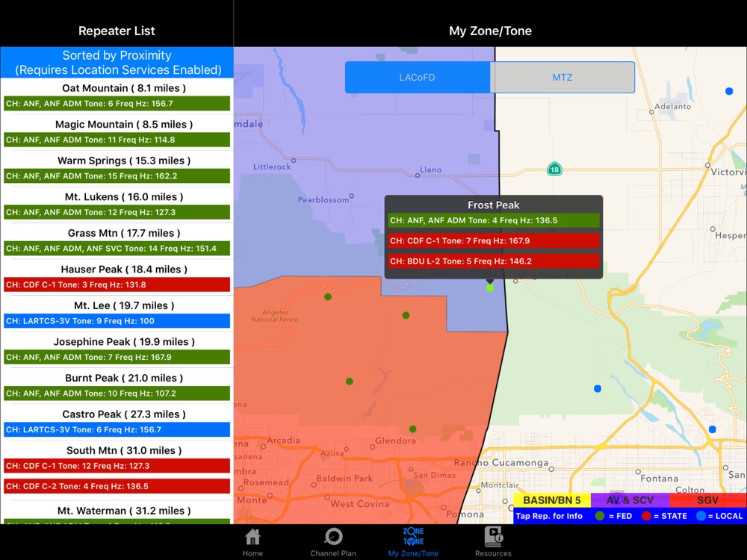747x560 pixels.
Task: Tap the green repeater dot near Glendora
Action: coord(412,429)
